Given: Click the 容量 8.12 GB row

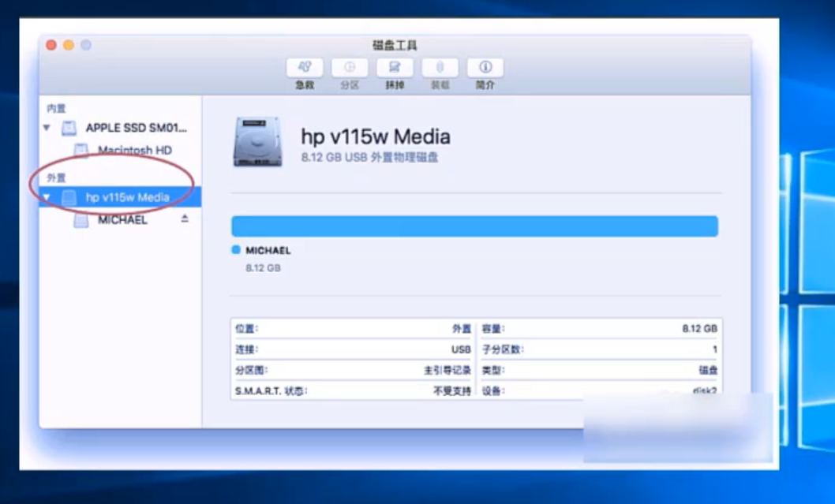Looking at the screenshot, I should tap(600, 328).
